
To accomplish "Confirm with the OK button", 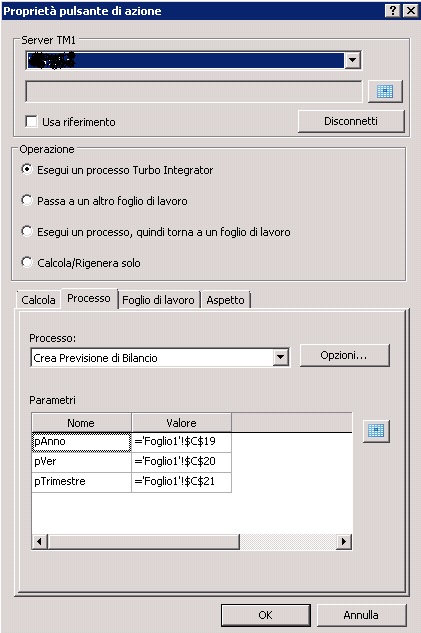I will 265,615.
